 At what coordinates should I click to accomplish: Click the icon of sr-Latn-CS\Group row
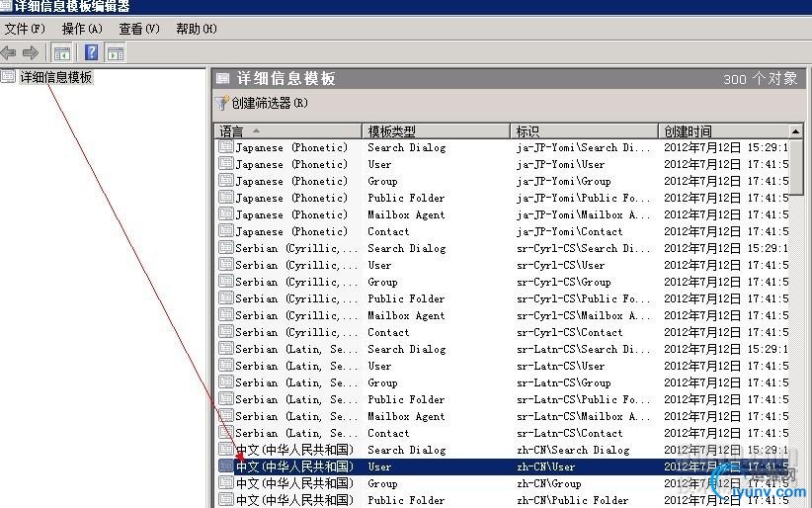point(226,382)
